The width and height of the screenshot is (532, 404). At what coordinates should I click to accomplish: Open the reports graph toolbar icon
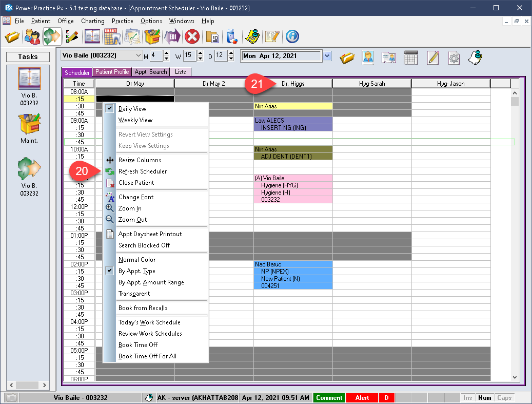[132, 36]
